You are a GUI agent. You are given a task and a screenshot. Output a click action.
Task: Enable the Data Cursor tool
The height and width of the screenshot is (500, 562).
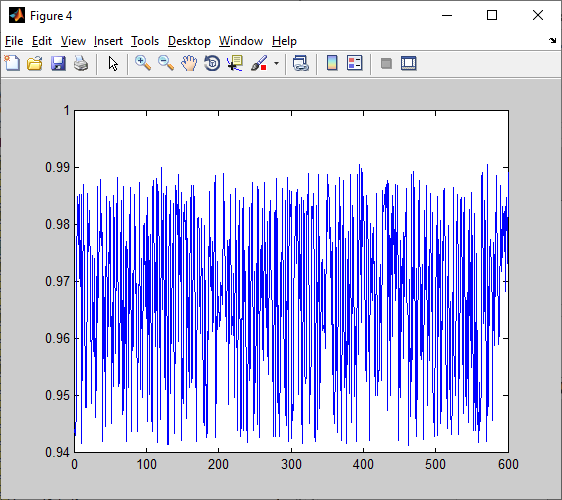(x=235, y=63)
